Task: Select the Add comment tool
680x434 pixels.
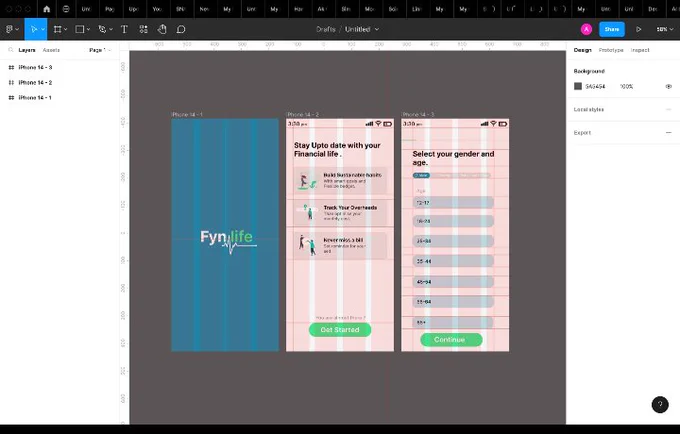Action: 181,29
